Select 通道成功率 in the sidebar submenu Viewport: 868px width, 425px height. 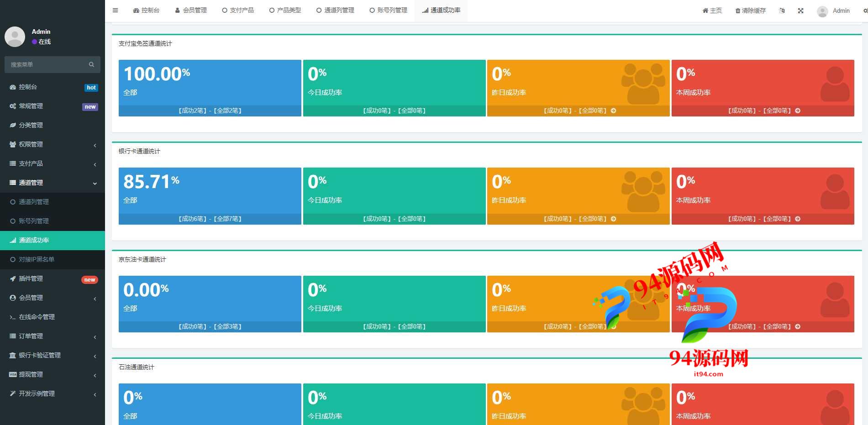tap(53, 240)
